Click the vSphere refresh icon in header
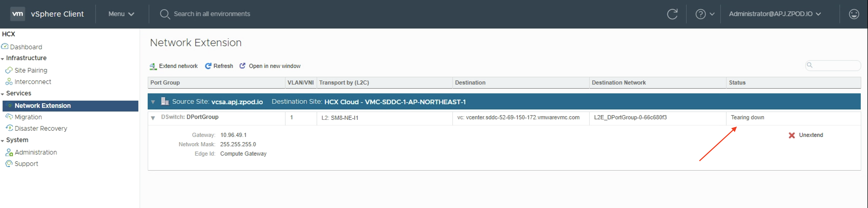The width and height of the screenshot is (868, 208). pyautogui.click(x=672, y=14)
